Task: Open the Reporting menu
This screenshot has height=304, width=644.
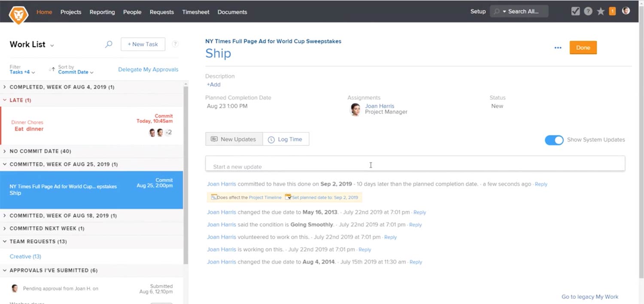Action: pyautogui.click(x=102, y=12)
